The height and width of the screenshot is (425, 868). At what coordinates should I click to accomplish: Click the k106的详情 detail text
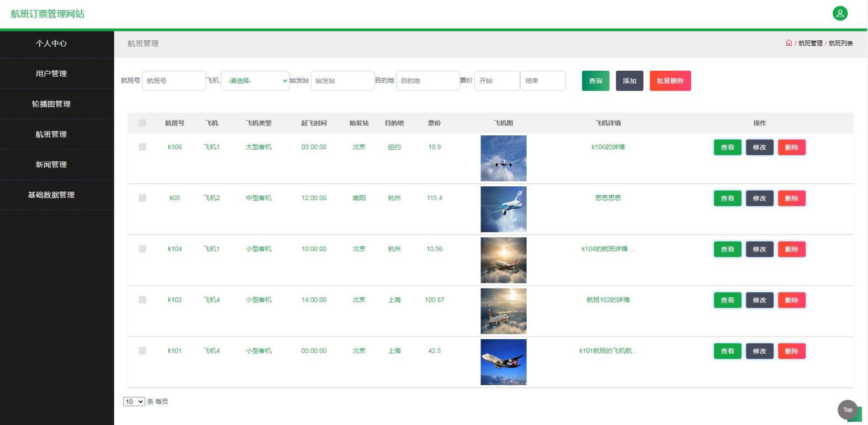click(x=608, y=147)
